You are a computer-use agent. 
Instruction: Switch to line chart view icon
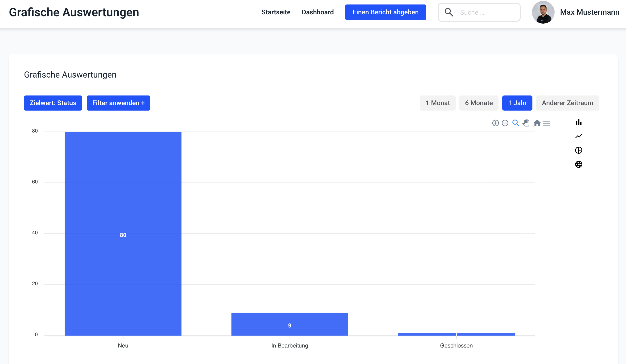pyautogui.click(x=579, y=136)
